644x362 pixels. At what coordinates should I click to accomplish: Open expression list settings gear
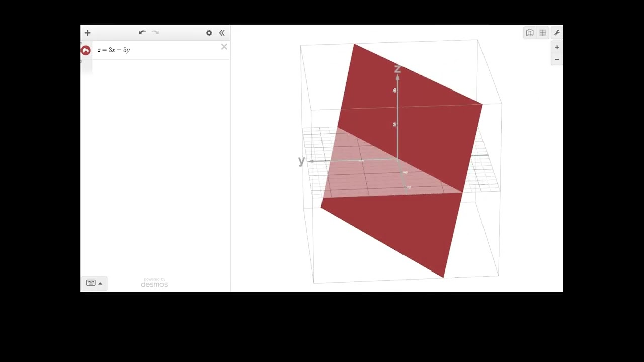pos(209,33)
